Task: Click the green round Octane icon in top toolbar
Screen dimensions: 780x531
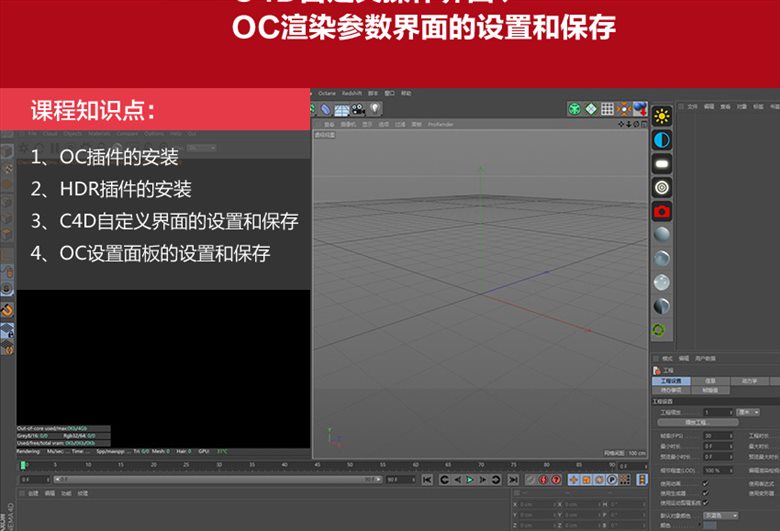Action: 575,108
